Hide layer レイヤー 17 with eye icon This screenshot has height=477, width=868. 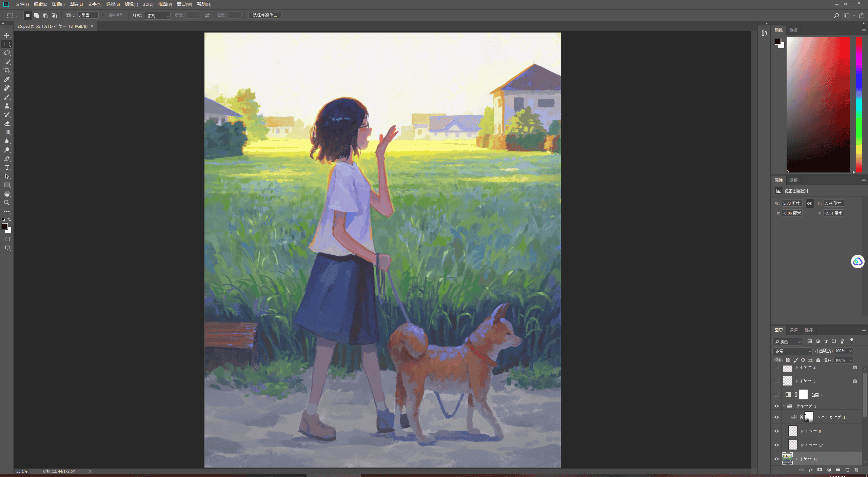[776, 445]
